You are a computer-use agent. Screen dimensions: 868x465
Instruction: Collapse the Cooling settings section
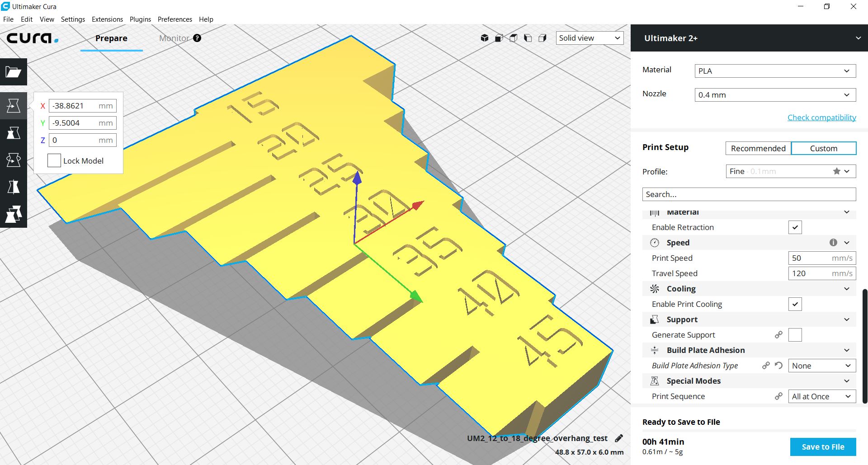point(847,289)
